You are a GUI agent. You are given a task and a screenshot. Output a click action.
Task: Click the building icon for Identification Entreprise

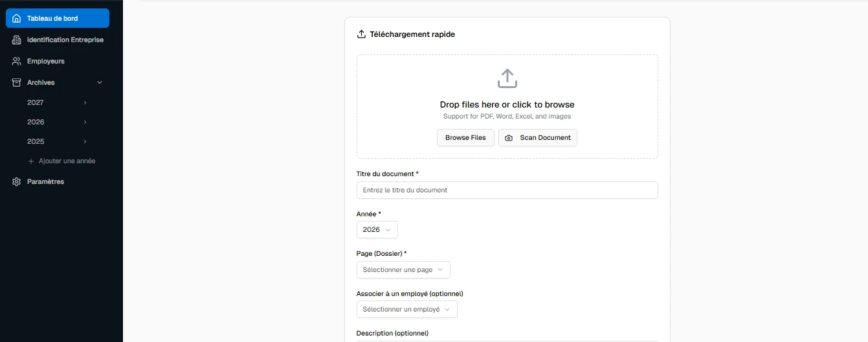pos(17,40)
